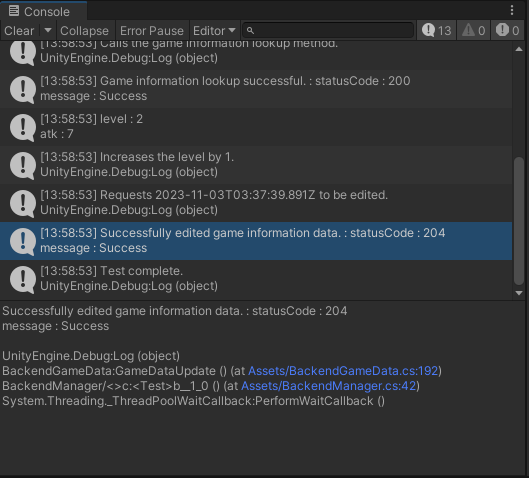Open the Clear options dropdown arrow
The width and height of the screenshot is (529, 478).
[x=48, y=31]
